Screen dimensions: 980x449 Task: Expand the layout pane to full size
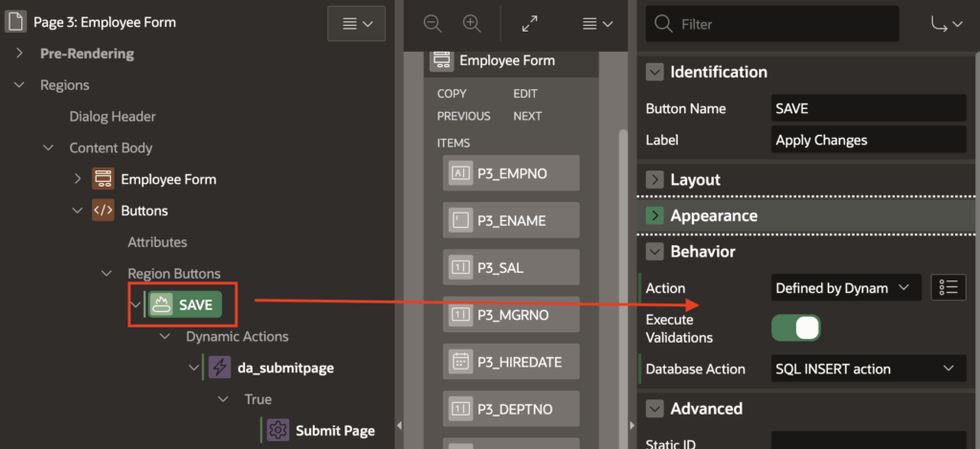pos(529,24)
